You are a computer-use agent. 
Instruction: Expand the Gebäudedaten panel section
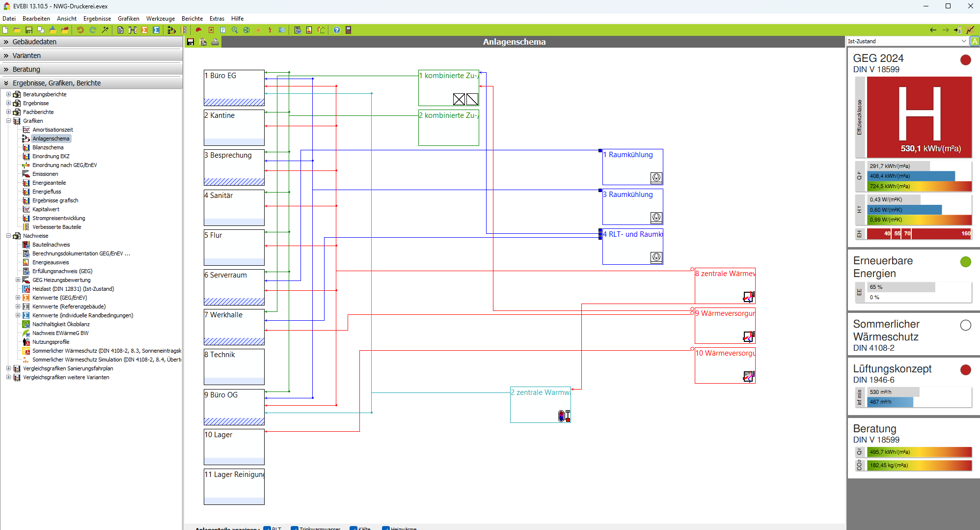34,42
